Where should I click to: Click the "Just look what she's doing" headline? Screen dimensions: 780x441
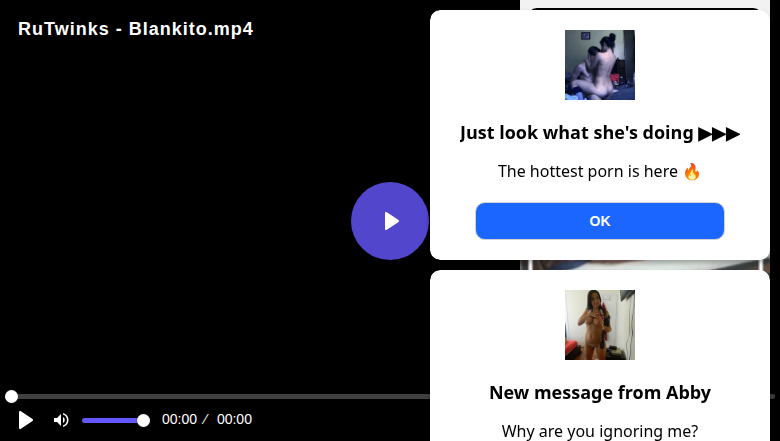tap(577, 133)
